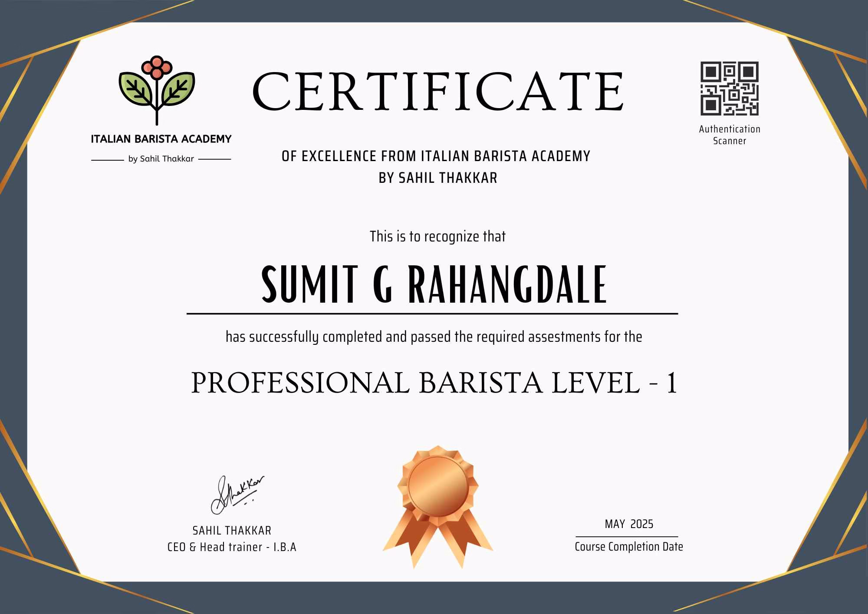
Task: Click 'CEO & Head trainer - I.B.A' title
Action: pyautogui.click(x=232, y=547)
